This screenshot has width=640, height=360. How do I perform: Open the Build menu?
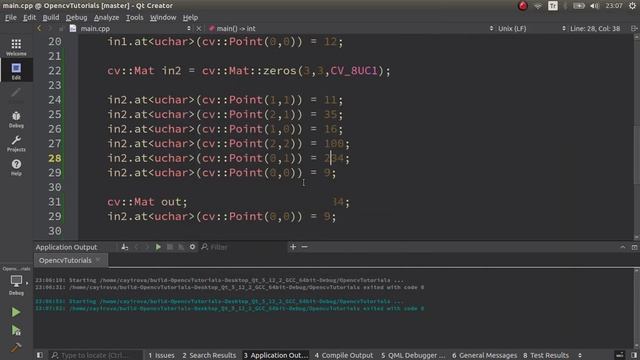[x=51, y=18]
